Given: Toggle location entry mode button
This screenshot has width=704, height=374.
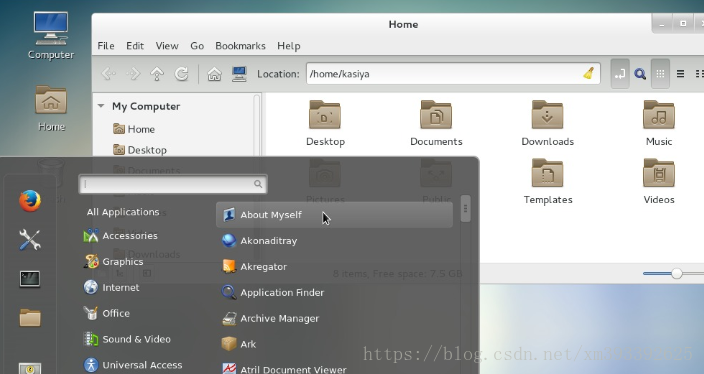Looking at the screenshot, I should click(x=620, y=74).
